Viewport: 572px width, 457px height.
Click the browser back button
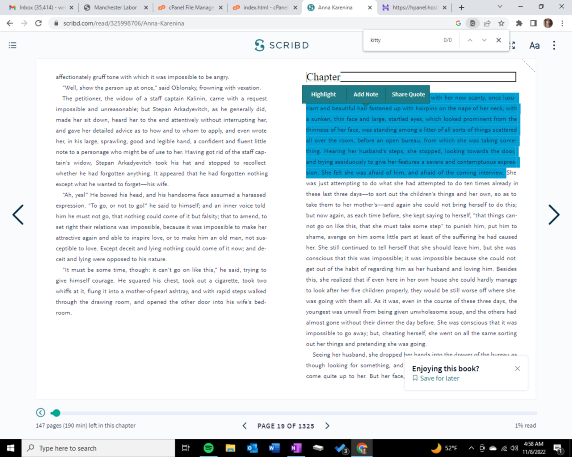(10, 23)
